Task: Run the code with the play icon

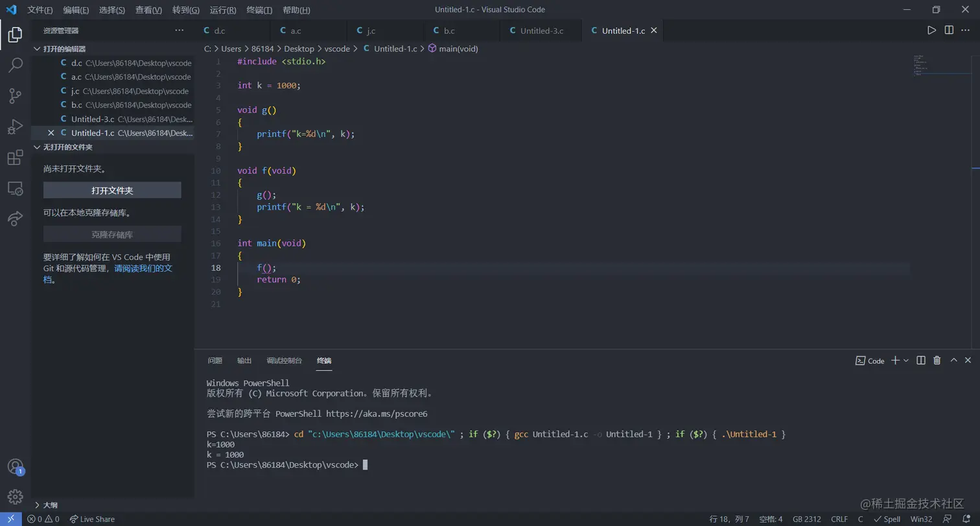Action: (931, 30)
